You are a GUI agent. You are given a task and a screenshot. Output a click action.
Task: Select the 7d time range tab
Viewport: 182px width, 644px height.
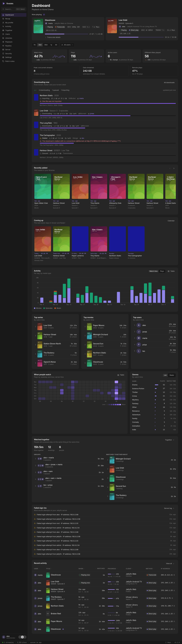click(x=34, y=45)
